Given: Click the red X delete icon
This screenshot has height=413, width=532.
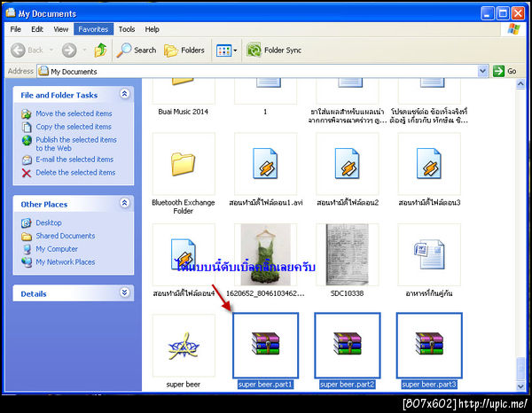Looking at the screenshot, I should [x=27, y=174].
